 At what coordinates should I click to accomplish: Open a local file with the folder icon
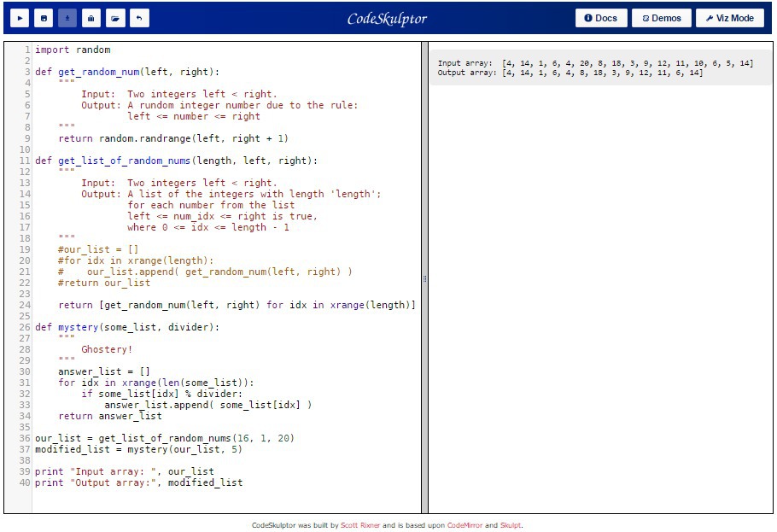tap(115, 18)
